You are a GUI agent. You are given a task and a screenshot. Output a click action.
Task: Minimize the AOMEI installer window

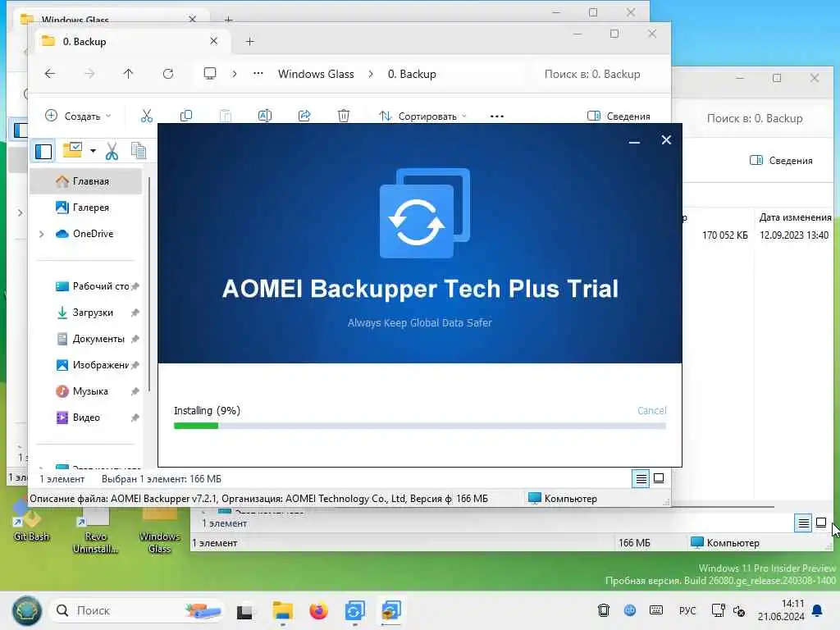pyautogui.click(x=634, y=142)
